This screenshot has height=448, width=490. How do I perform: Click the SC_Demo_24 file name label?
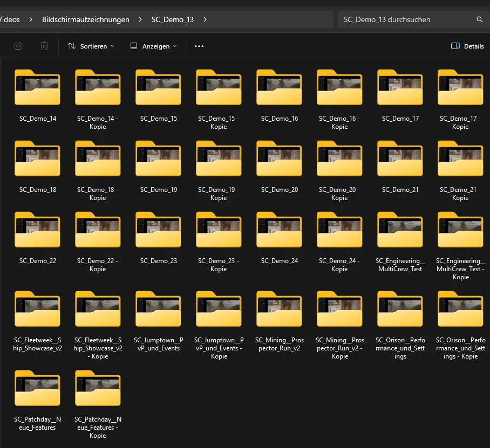[x=280, y=261]
